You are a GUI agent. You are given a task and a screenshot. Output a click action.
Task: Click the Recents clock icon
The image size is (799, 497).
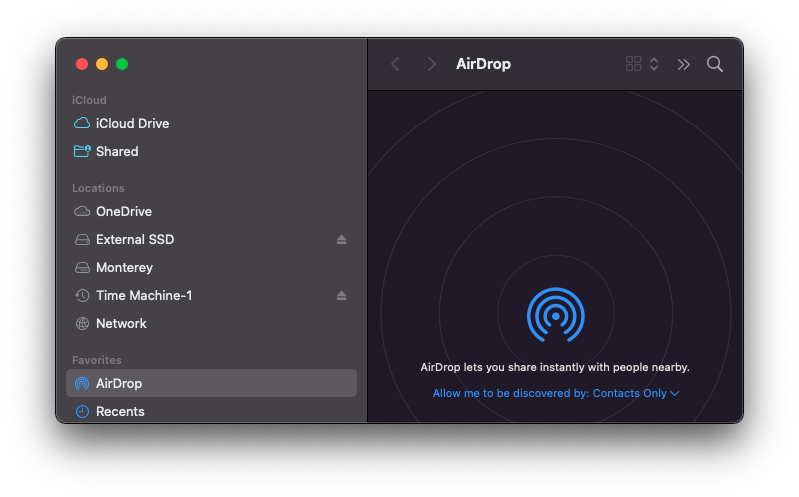[82, 411]
